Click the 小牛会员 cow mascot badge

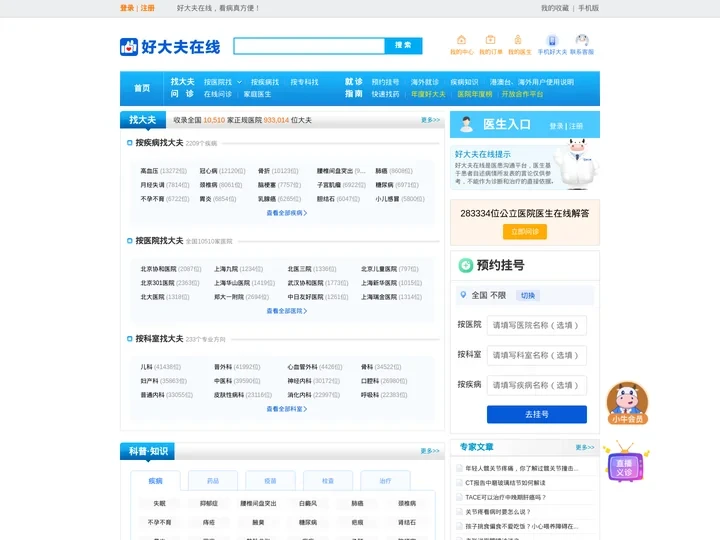[627, 403]
